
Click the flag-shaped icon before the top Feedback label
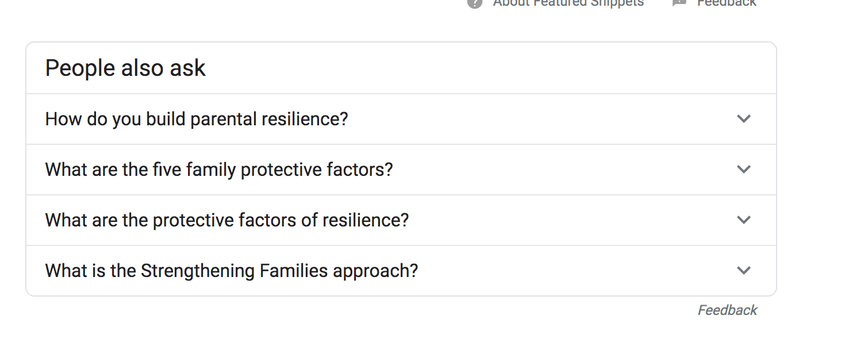pos(679,3)
